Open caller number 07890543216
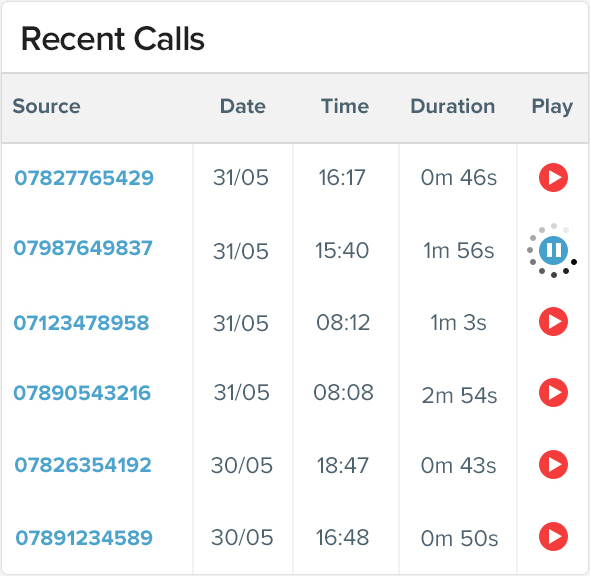The height and width of the screenshot is (576, 590). coord(82,393)
